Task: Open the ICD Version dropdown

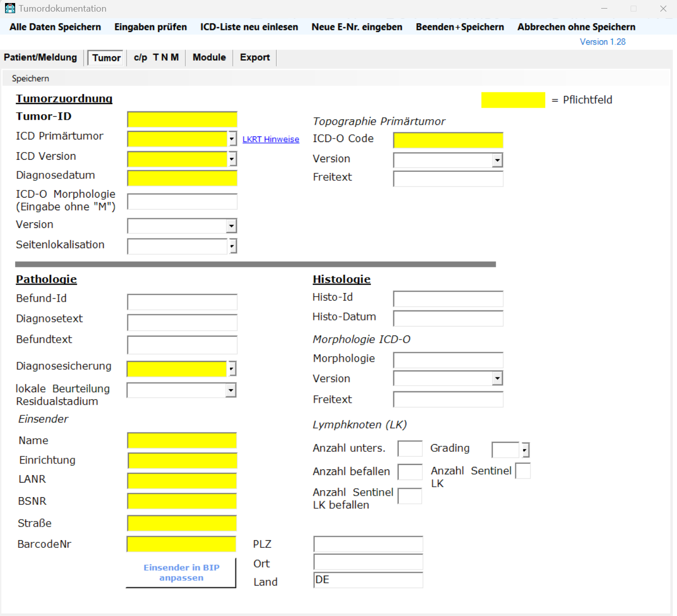Action: 232,159
